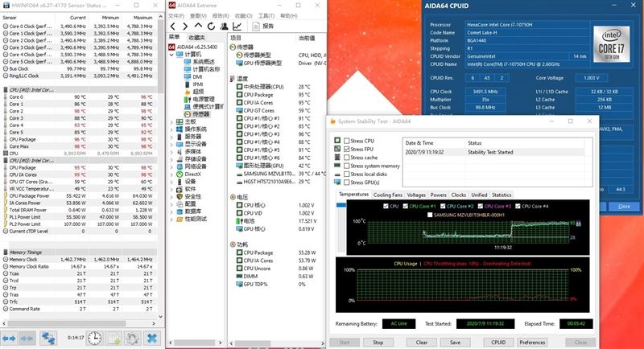Click HWiNFO network sync icon

click(48, 339)
